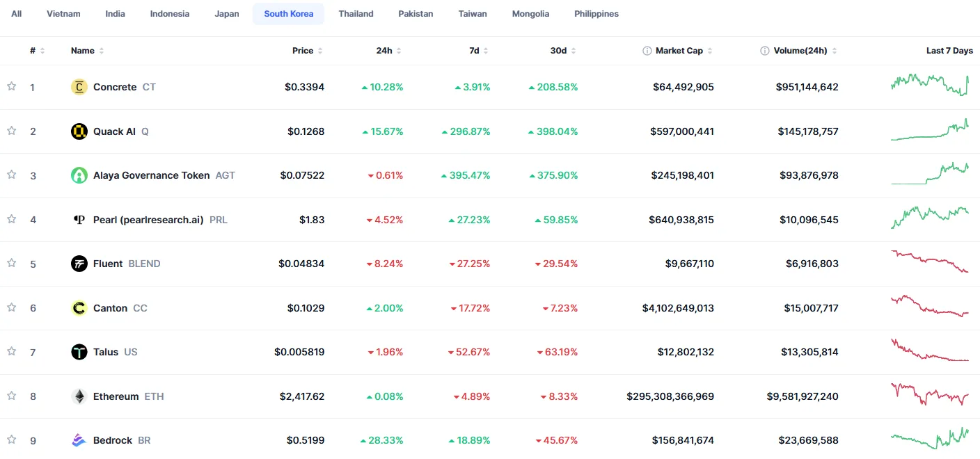This screenshot has width=980, height=459.
Task: Open the Thailand tab
Action: tap(356, 14)
